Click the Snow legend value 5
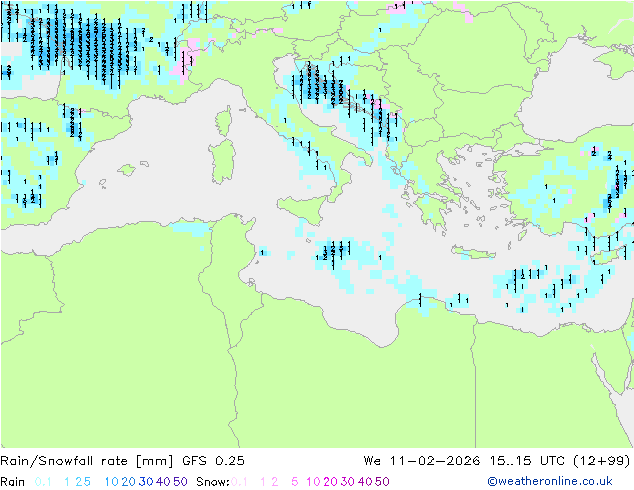 coord(294,482)
